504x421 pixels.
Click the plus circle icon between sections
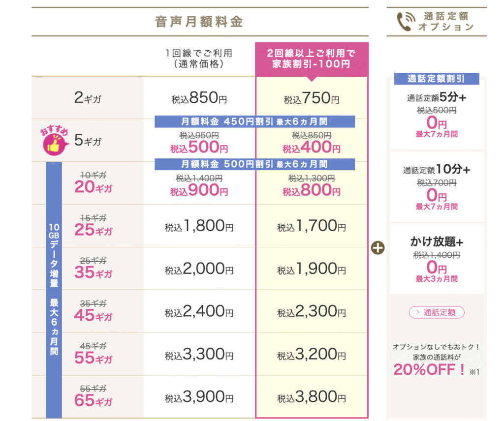click(x=378, y=248)
